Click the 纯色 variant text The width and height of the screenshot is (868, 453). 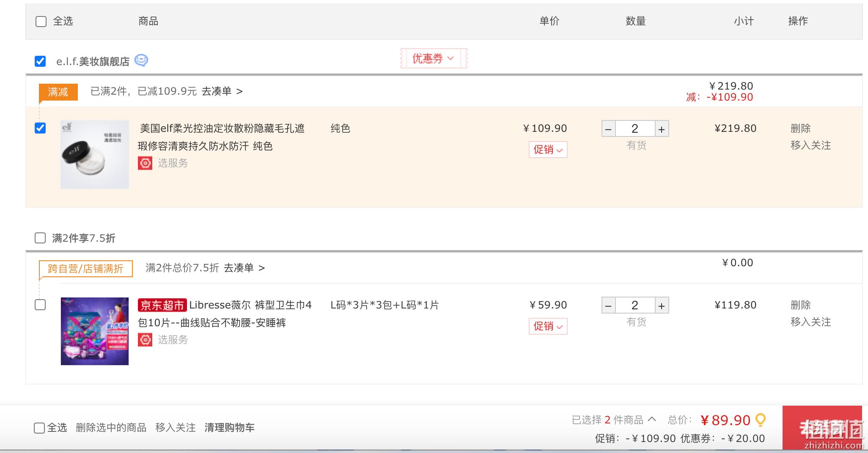(341, 128)
